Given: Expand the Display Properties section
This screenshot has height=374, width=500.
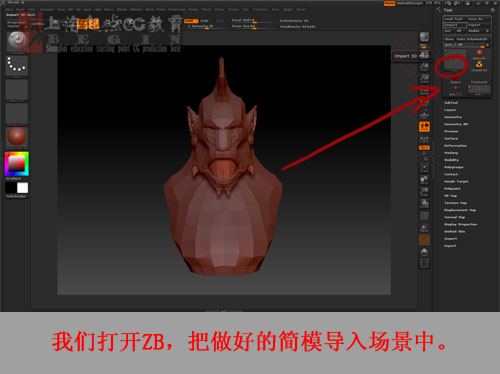Looking at the screenshot, I should 460,224.
